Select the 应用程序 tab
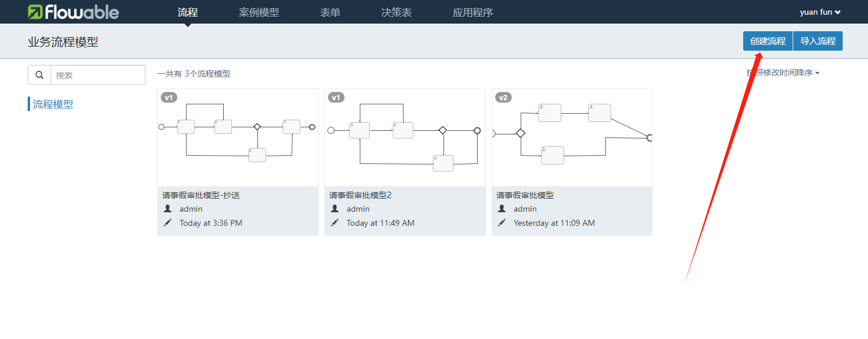Viewport: 868px width, 339px height. click(473, 12)
